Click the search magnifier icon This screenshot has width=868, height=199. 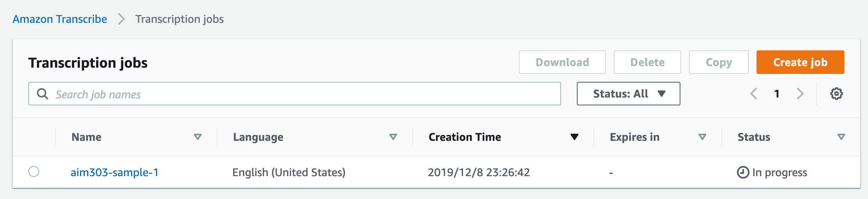[x=42, y=94]
